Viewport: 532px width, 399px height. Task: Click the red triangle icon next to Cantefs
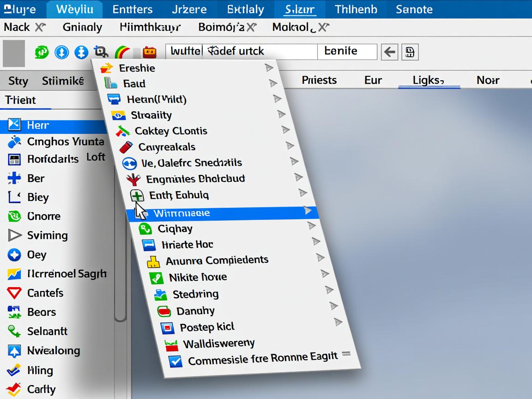pos(14,293)
